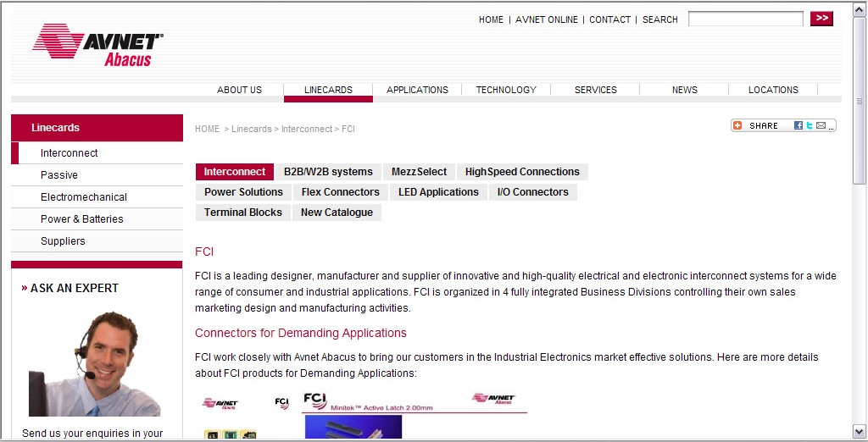Click breadcrumb FCI link
This screenshot has width=868, height=442.
(348, 129)
